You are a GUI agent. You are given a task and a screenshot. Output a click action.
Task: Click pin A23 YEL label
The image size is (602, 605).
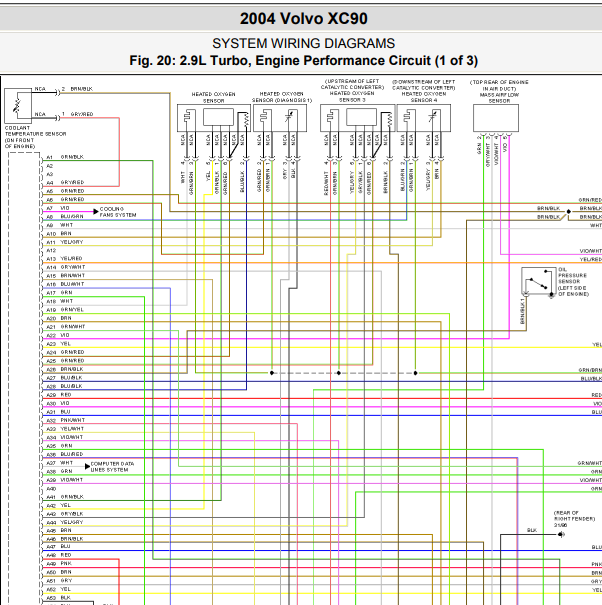(59, 343)
